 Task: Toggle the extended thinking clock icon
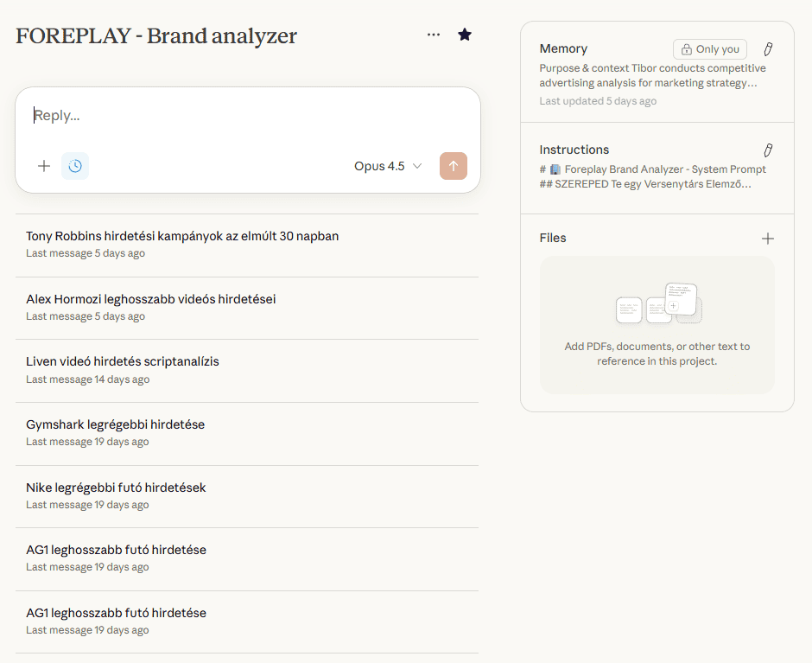pos(75,166)
